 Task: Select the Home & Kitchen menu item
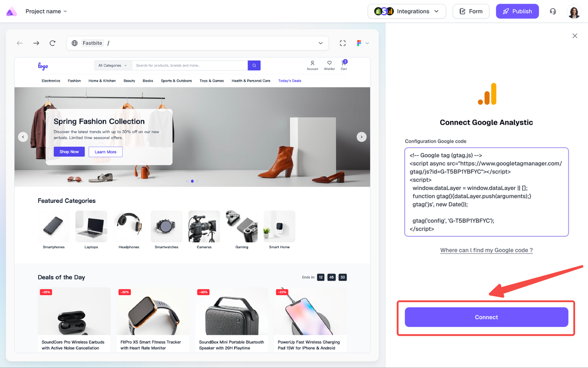click(x=102, y=81)
